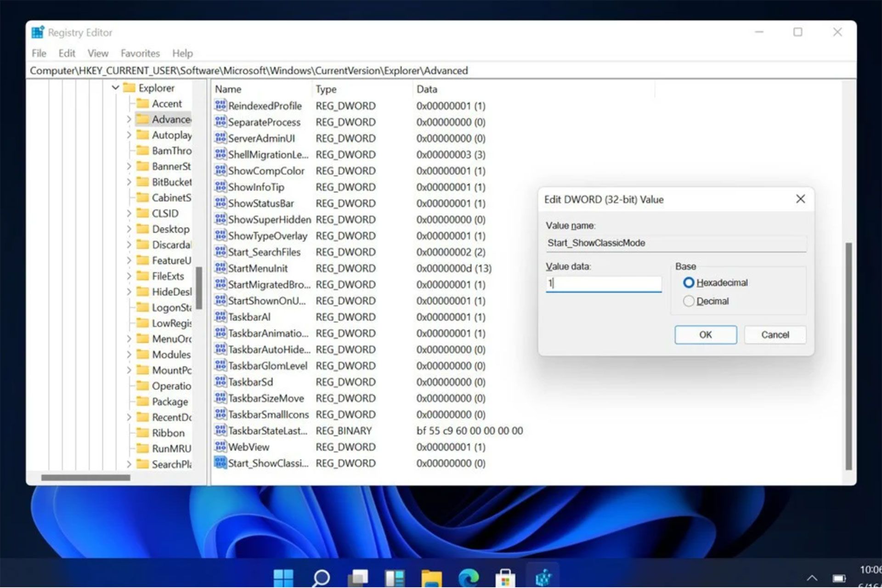Viewport: 882px width, 588px height.
Task: Select the Ribbon folder icon
Action: tap(143, 433)
